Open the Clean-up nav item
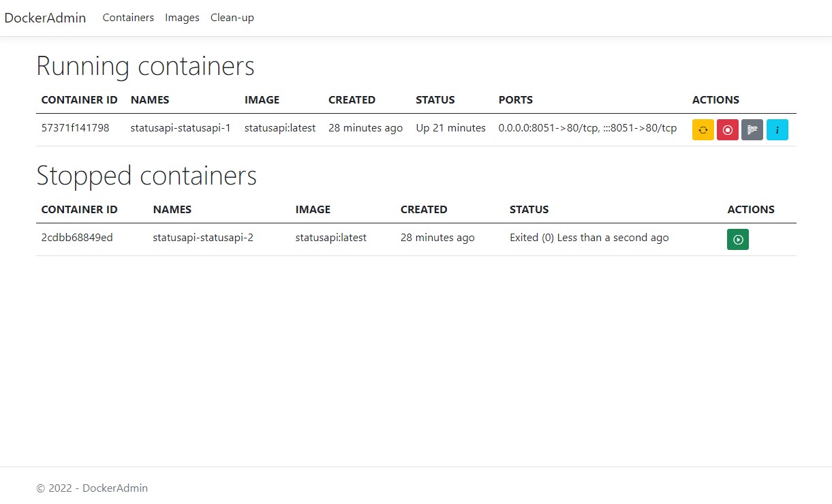The image size is (832, 504). coord(232,18)
